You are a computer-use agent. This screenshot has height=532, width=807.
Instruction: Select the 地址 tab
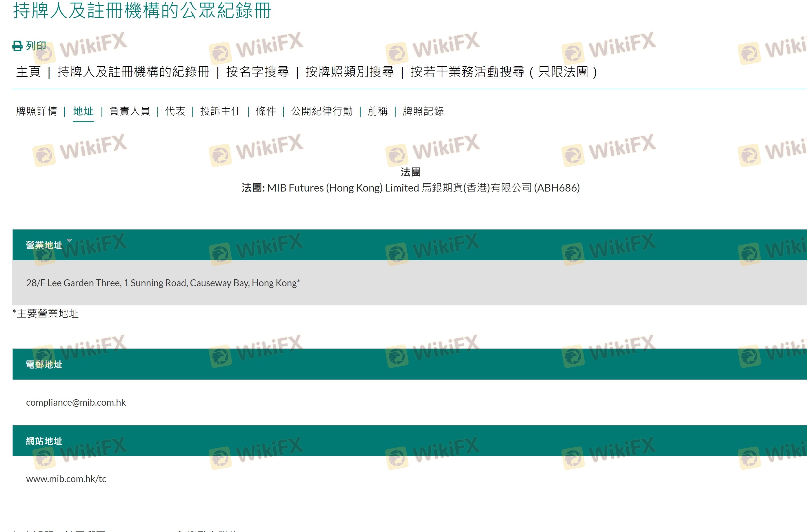[83, 111]
